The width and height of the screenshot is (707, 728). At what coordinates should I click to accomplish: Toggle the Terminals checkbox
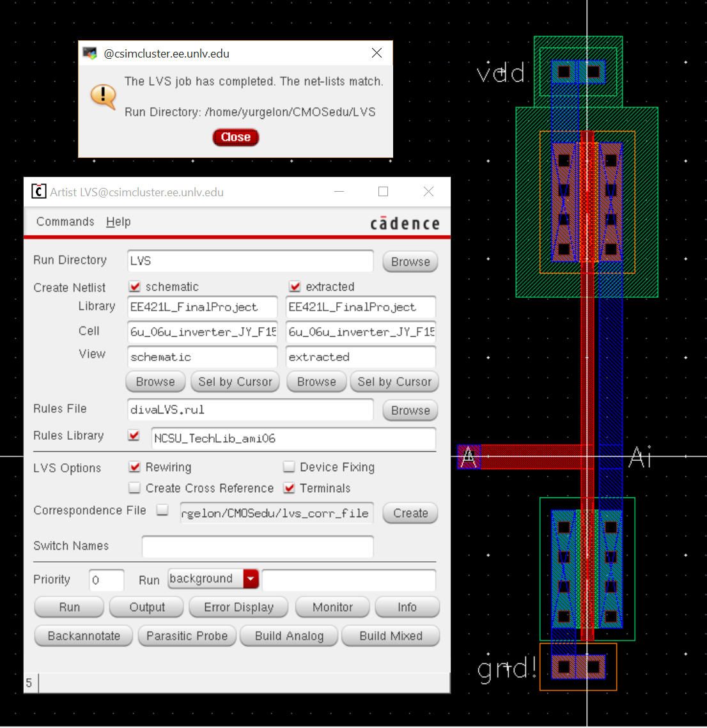click(x=289, y=488)
